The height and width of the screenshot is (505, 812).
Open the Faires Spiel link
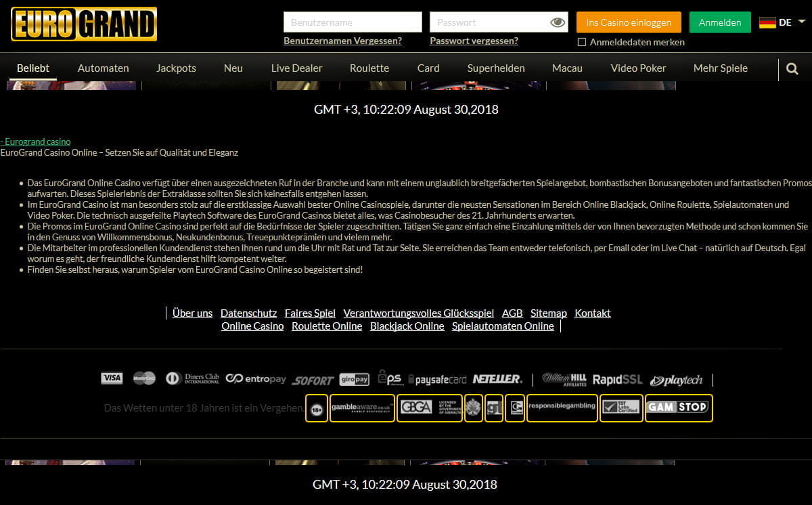310,313
